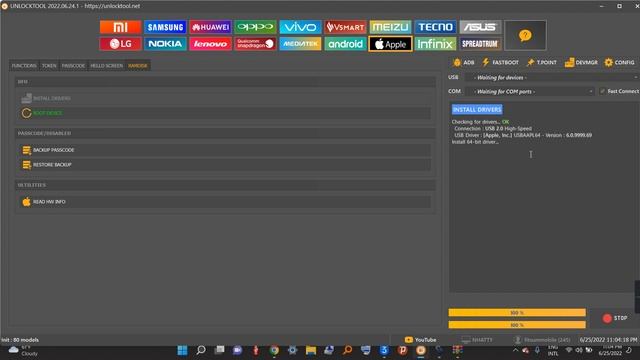Switch to the Passcode tab
This screenshot has height=360, width=640.
73,66
